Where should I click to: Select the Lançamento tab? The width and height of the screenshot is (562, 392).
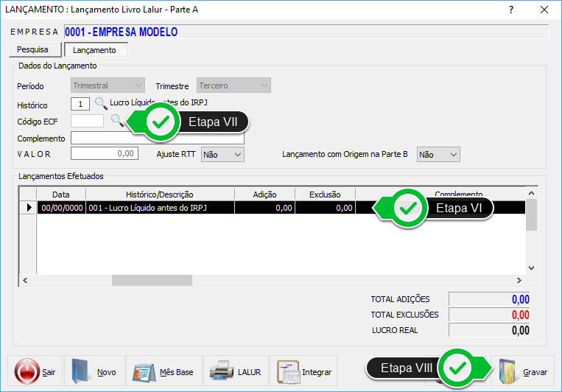coord(94,50)
